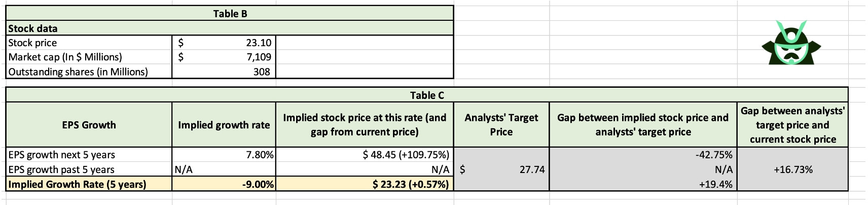
Task: Select the -9.00% implied growth cell
Action: [258, 184]
